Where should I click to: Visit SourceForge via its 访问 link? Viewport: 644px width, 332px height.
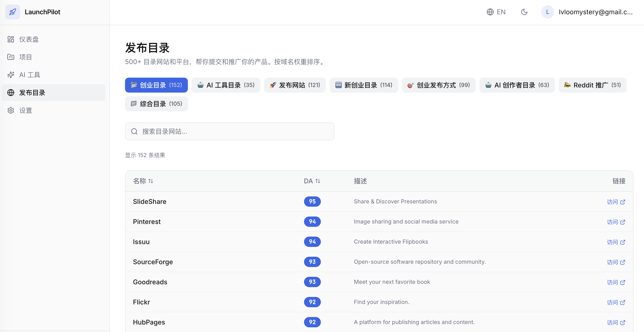click(x=616, y=262)
